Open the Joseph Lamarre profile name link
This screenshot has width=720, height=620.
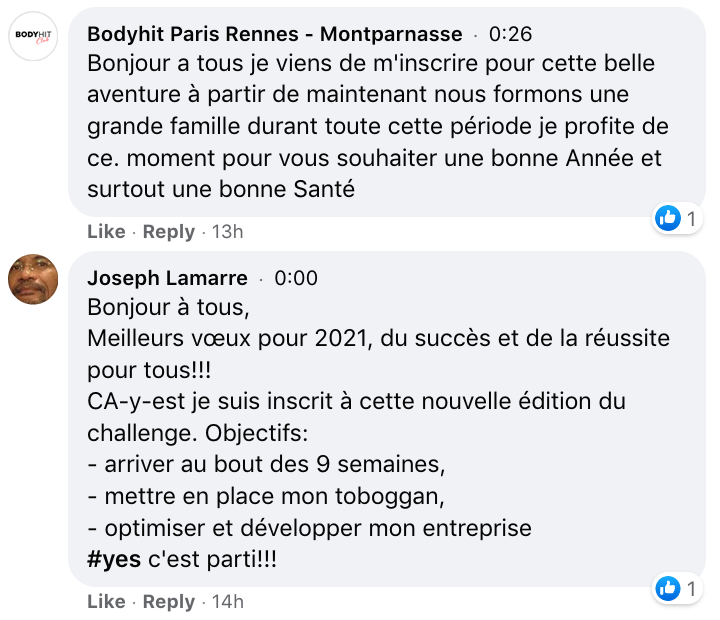pyautogui.click(x=167, y=278)
